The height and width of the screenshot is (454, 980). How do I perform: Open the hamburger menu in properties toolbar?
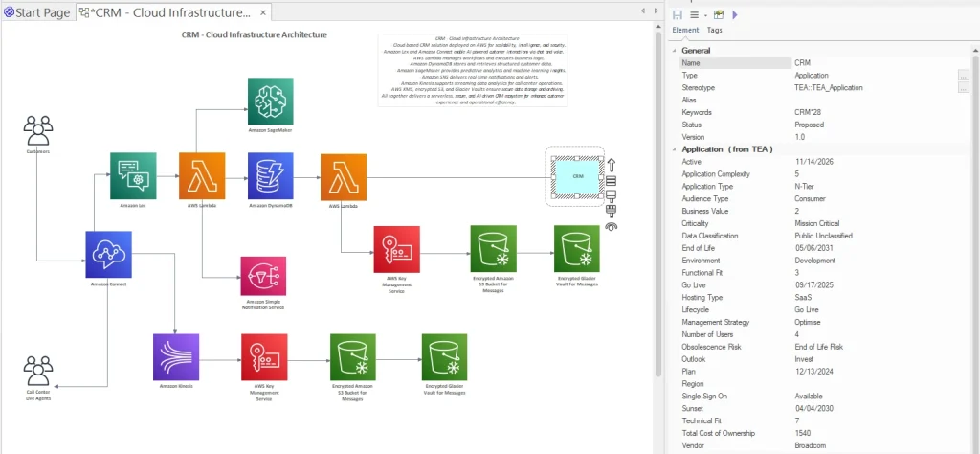click(695, 14)
